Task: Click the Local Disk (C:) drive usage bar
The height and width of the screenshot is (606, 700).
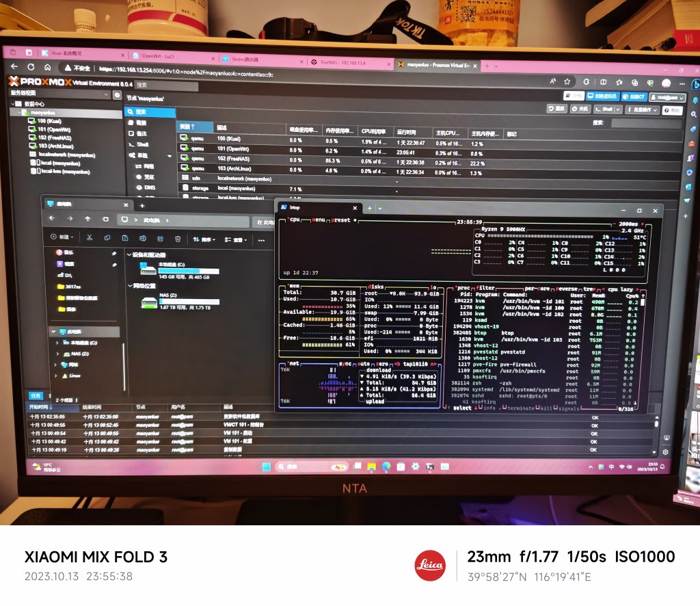Action: [189, 272]
